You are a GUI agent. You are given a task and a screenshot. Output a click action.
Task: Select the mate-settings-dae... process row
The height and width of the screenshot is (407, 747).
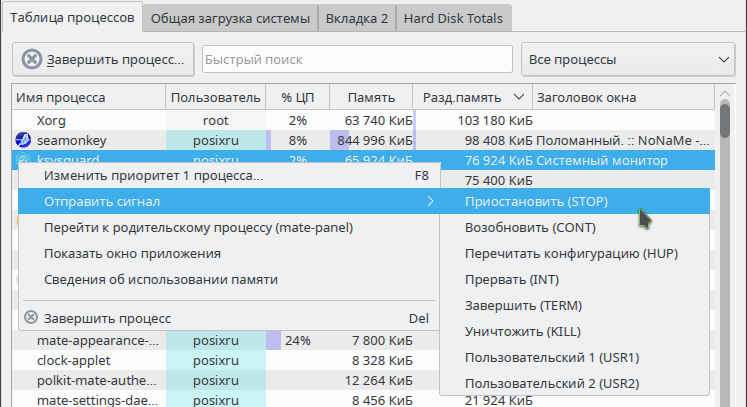(x=225, y=400)
